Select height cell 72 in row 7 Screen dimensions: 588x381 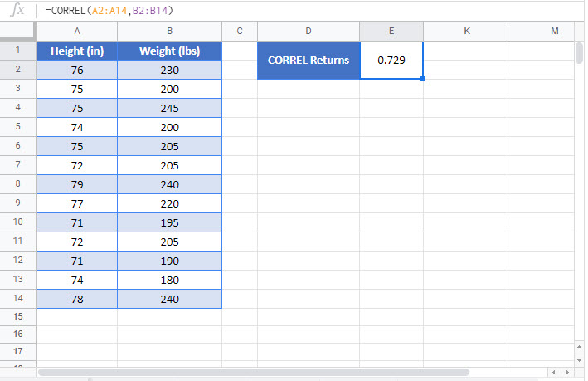coord(77,165)
